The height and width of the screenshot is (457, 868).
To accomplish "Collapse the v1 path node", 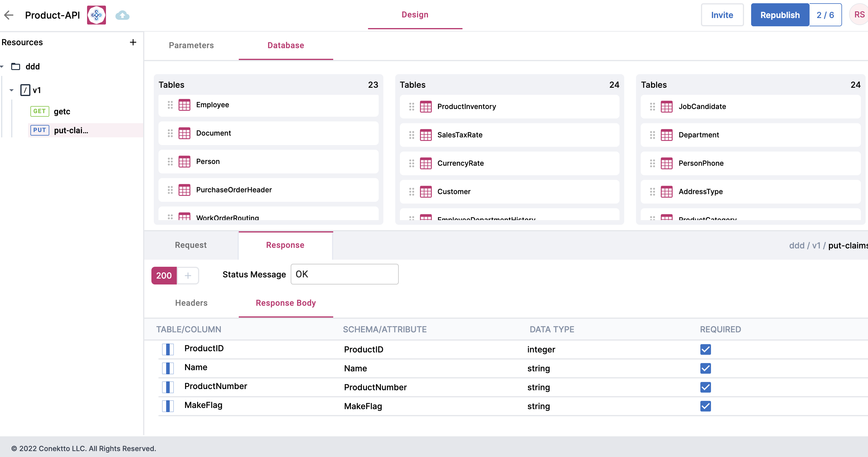I will tap(12, 90).
